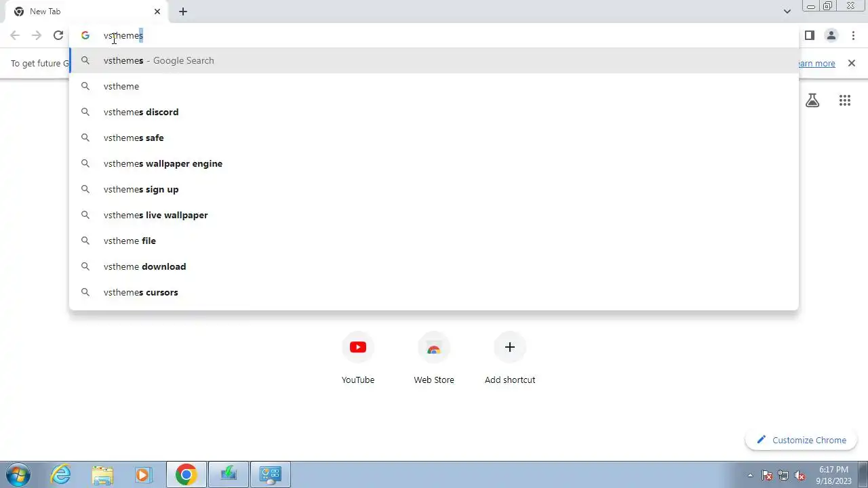This screenshot has width=868, height=488.
Task: Click Google icon in address bar
Action: tap(85, 35)
